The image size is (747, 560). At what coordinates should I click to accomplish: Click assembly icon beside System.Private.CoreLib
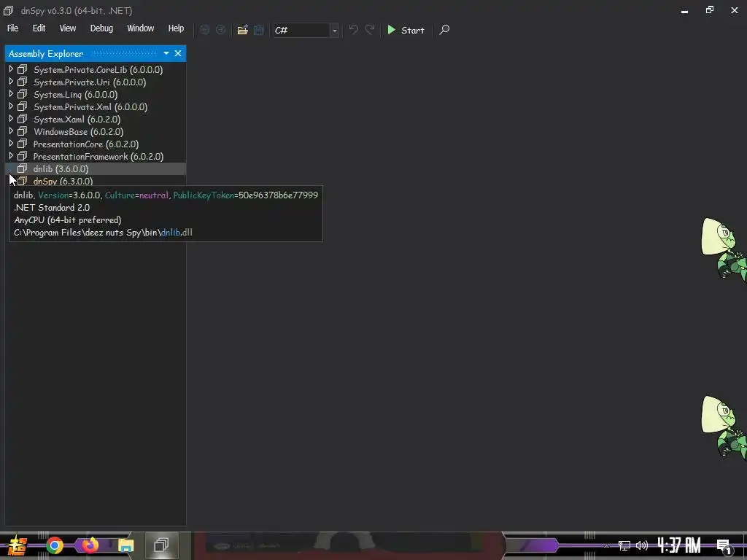[22, 69]
